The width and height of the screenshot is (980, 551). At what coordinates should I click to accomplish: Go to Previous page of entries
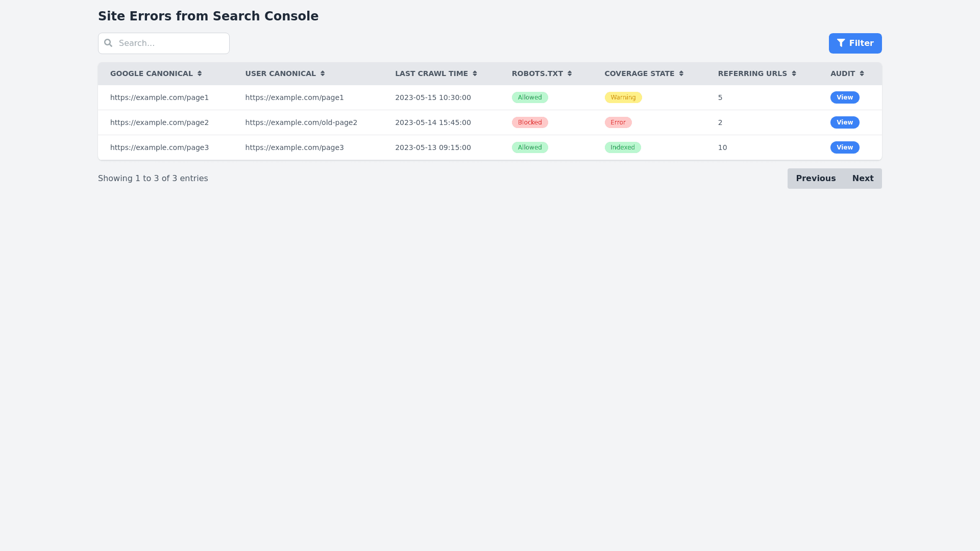tap(816, 179)
